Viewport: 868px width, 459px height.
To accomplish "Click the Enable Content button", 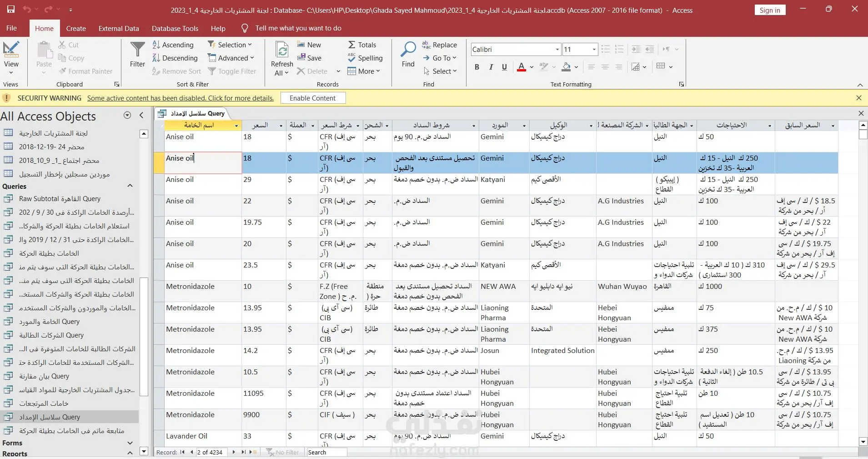I will tap(313, 98).
